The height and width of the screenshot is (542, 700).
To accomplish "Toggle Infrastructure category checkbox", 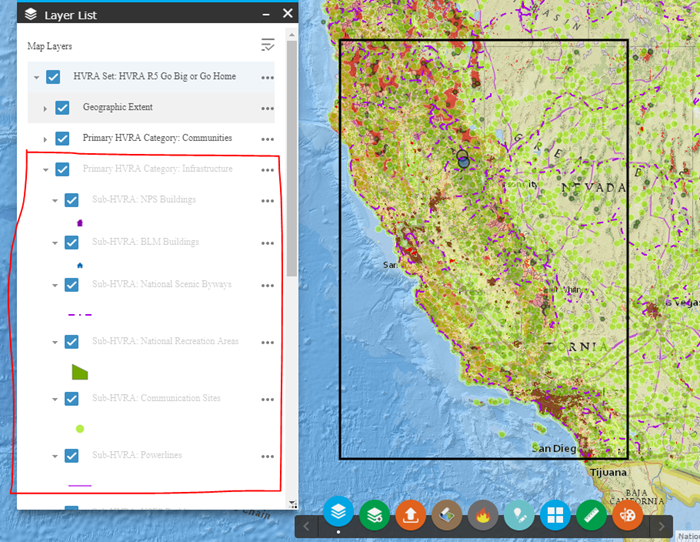I will tap(62, 169).
